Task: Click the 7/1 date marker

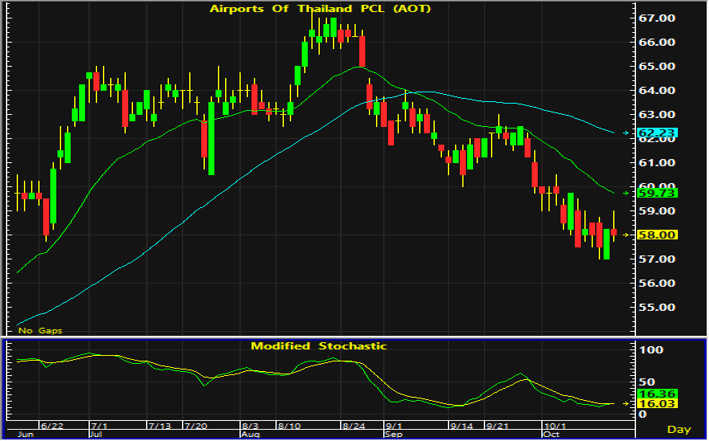Action: click(x=99, y=426)
